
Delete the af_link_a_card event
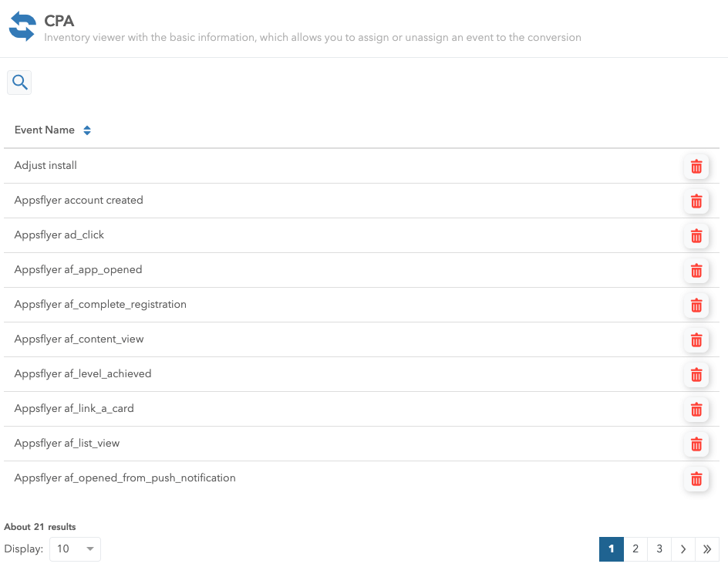click(x=696, y=410)
